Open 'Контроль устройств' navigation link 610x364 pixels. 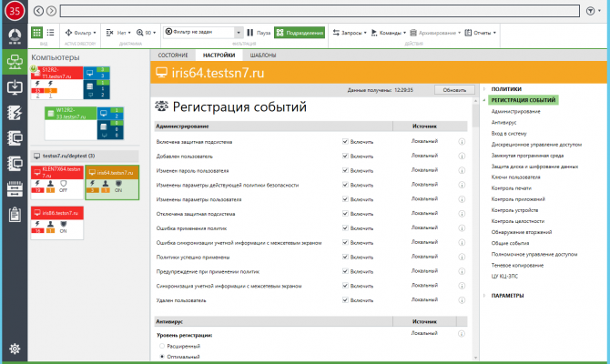[x=514, y=210]
